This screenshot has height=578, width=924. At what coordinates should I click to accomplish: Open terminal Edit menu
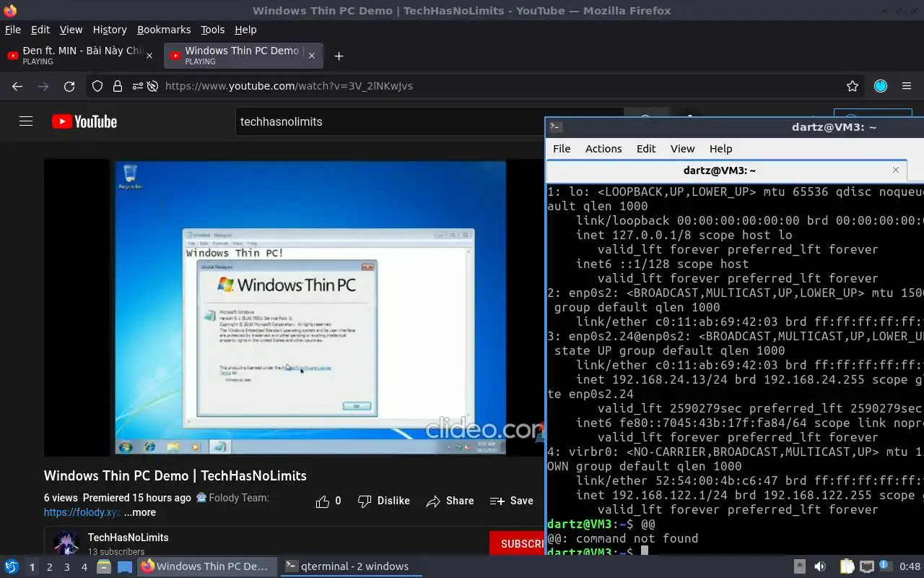tap(646, 149)
